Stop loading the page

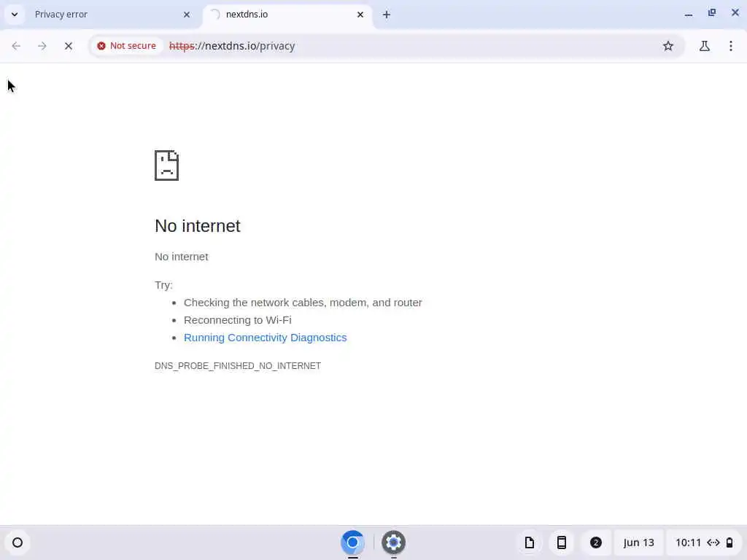coord(68,46)
